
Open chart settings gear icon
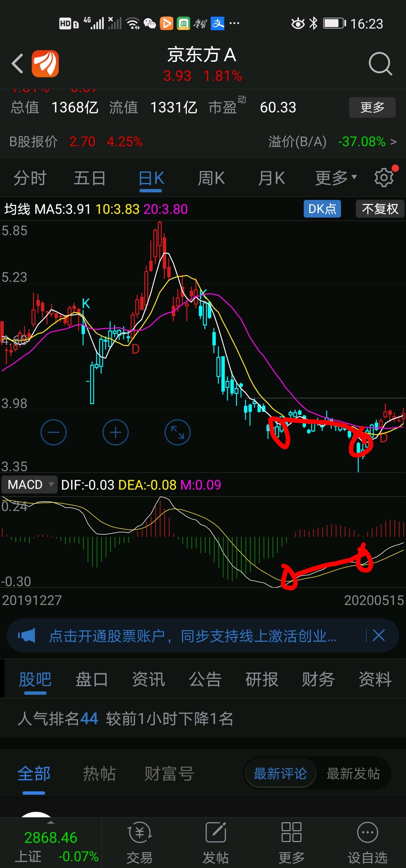pyautogui.click(x=384, y=178)
